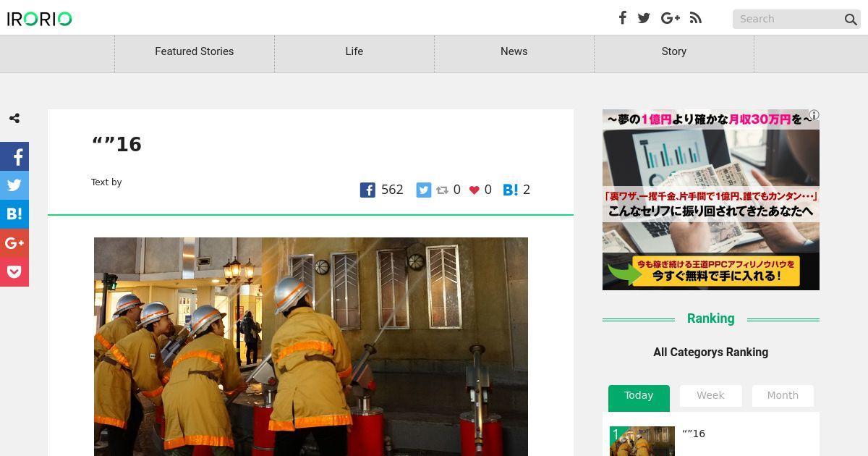Viewport: 868px width, 456px height.
Task: Share via the sidebar Google+ button
Action: coord(14,243)
